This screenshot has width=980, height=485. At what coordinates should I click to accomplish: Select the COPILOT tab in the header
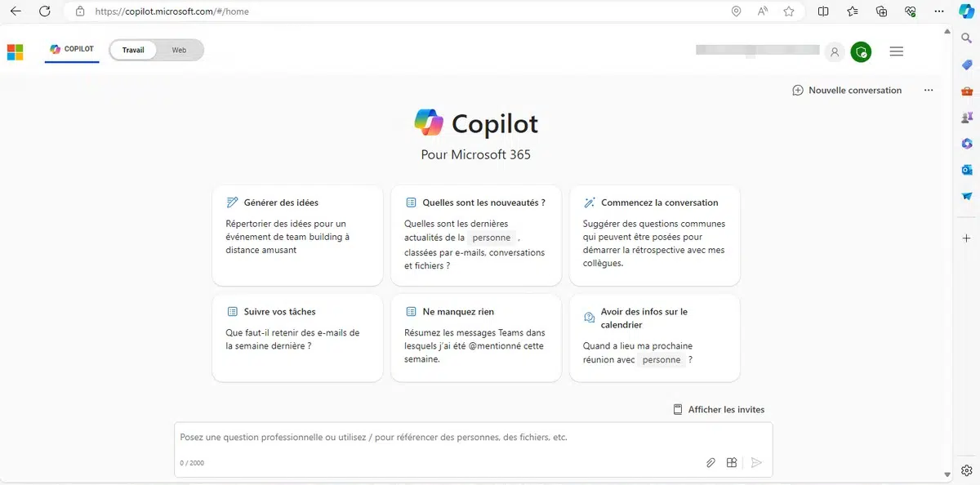click(72, 50)
